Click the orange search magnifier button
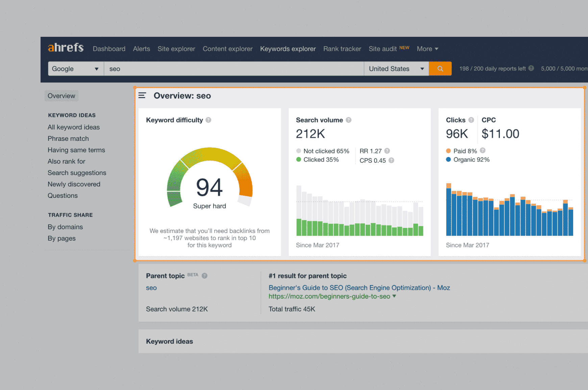Viewport: 588px width, 390px height. click(x=440, y=69)
